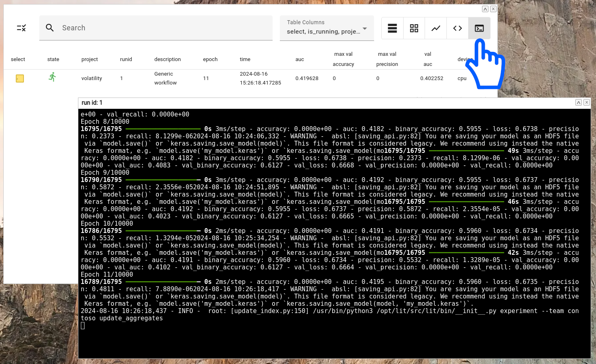Click the max val accuracy header

tap(343, 59)
